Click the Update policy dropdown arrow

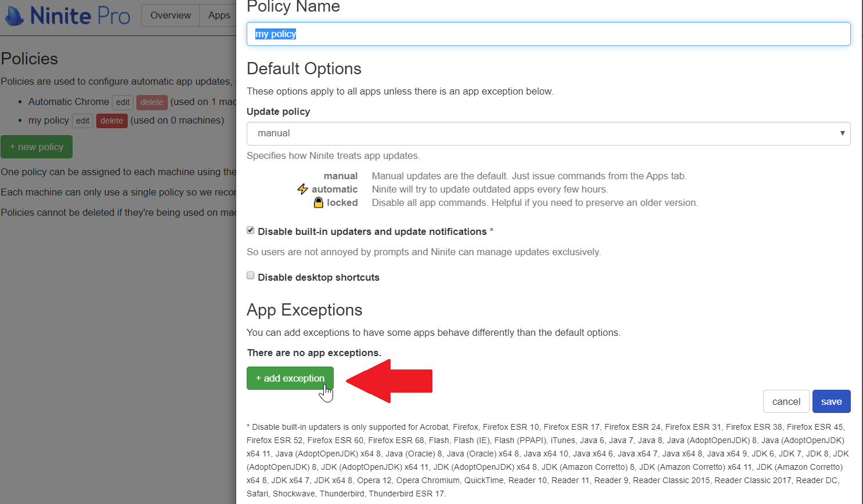click(842, 133)
